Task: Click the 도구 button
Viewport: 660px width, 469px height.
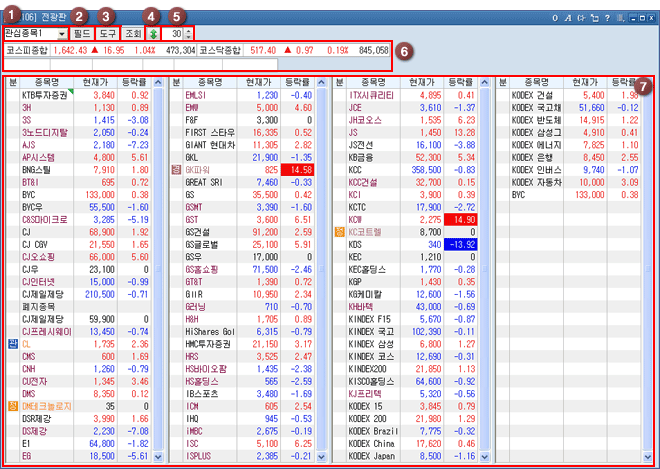Action: click(107, 34)
